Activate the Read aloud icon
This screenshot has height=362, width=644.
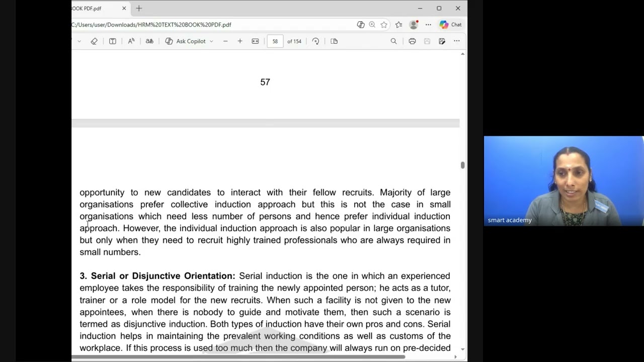tap(131, 41)
